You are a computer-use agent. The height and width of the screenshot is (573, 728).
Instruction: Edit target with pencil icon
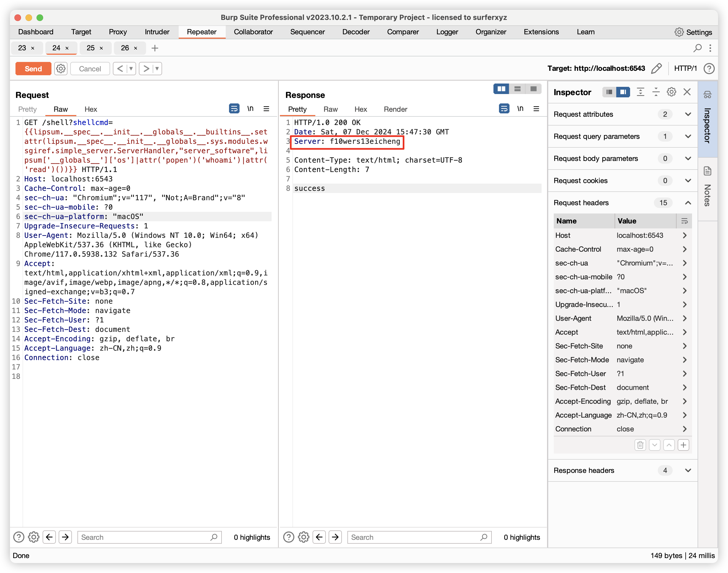click(x=657, y=68)
